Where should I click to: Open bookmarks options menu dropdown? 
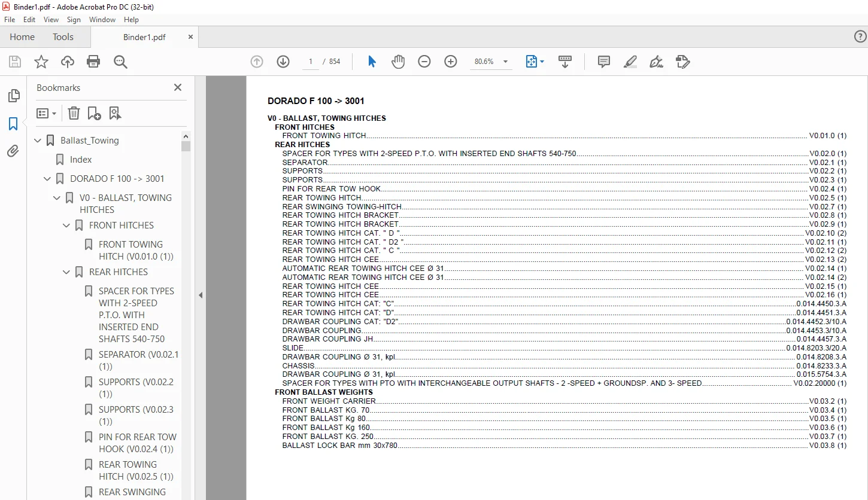click(x=46, y=113)
